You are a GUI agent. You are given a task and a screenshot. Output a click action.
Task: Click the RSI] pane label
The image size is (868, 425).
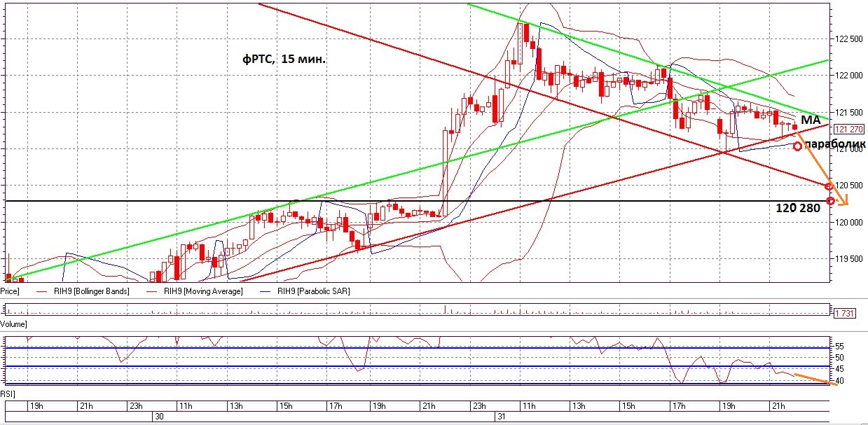[x=8, y=394]
